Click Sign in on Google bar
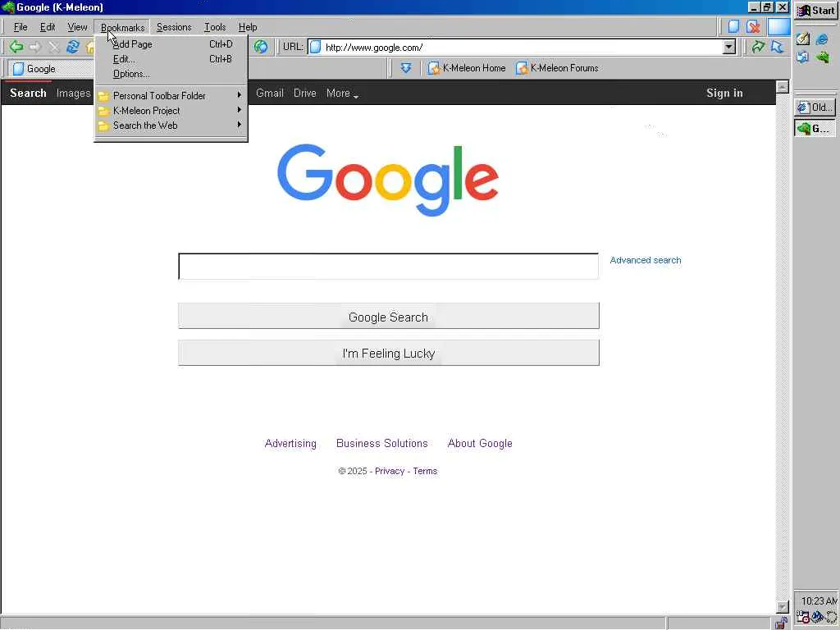This screenshot has height=630, width=840. 724,94
